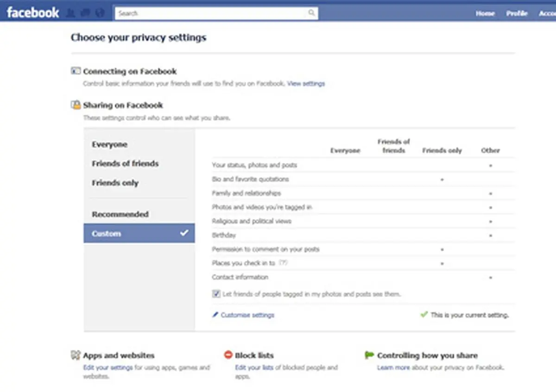Click the green Controlling how you share flag icon
The width and height of the screenshot is (556, 392).
click(x=368, y=355)
